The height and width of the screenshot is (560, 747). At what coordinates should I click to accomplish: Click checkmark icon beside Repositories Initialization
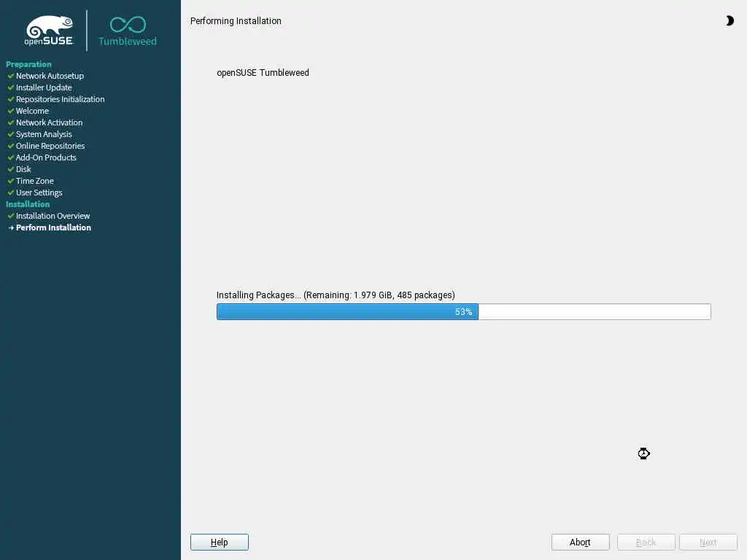coord(10,99)
